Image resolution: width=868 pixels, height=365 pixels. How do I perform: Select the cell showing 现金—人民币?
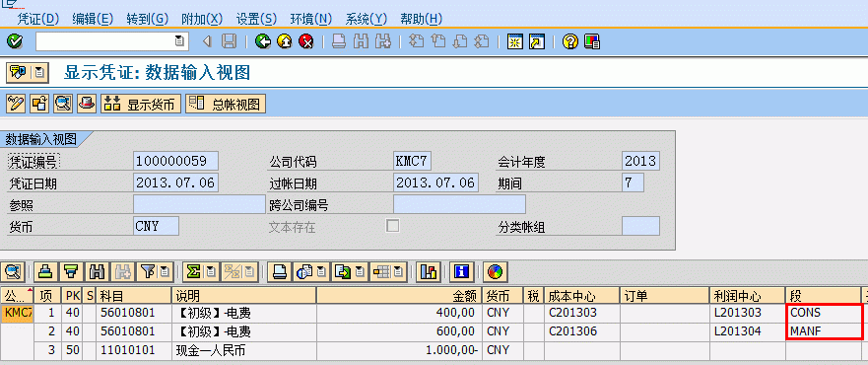click(x=244, y=350)
